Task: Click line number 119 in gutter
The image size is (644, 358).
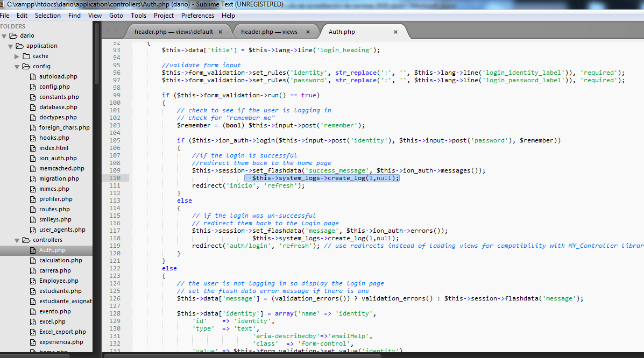Action: 115,246
